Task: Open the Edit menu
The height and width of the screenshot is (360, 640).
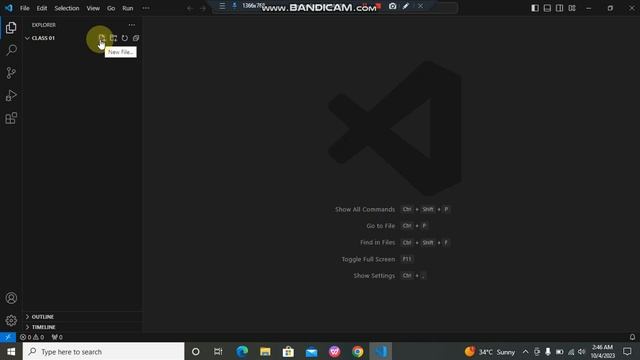Action: click(42, 8)
